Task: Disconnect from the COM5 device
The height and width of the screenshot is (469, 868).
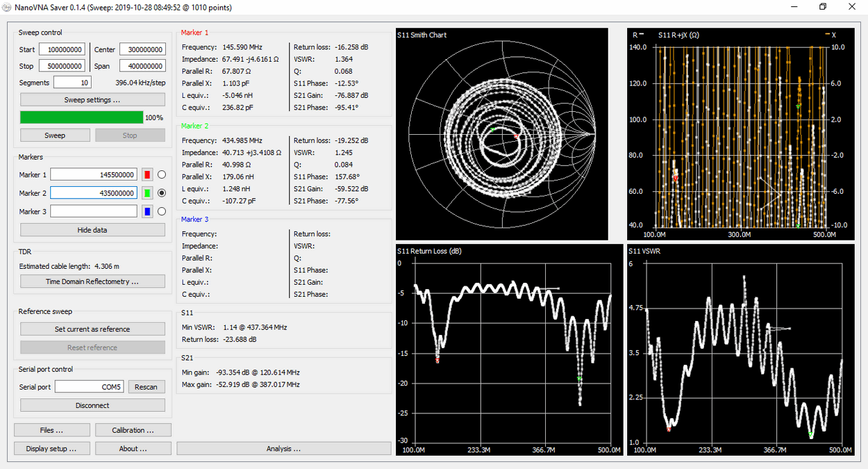Action: coord(92,405)
